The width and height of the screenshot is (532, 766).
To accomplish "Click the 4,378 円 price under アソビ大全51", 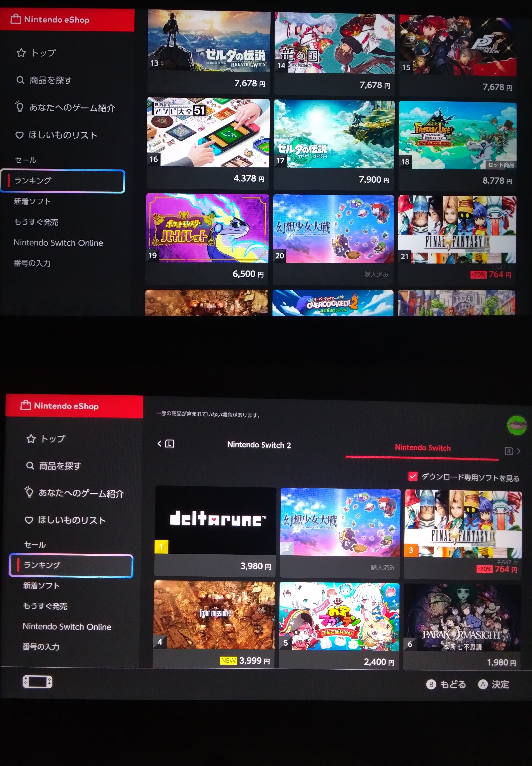I will coord(249,179).
